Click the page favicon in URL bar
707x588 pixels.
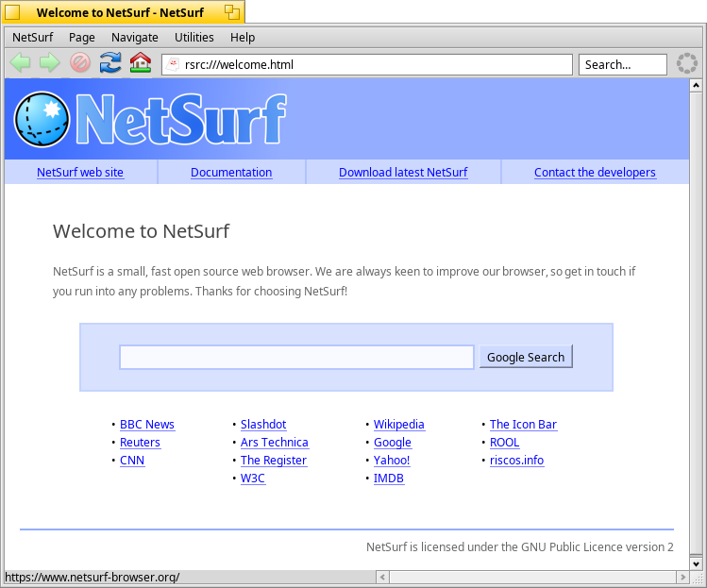click(x=172, y=64)
